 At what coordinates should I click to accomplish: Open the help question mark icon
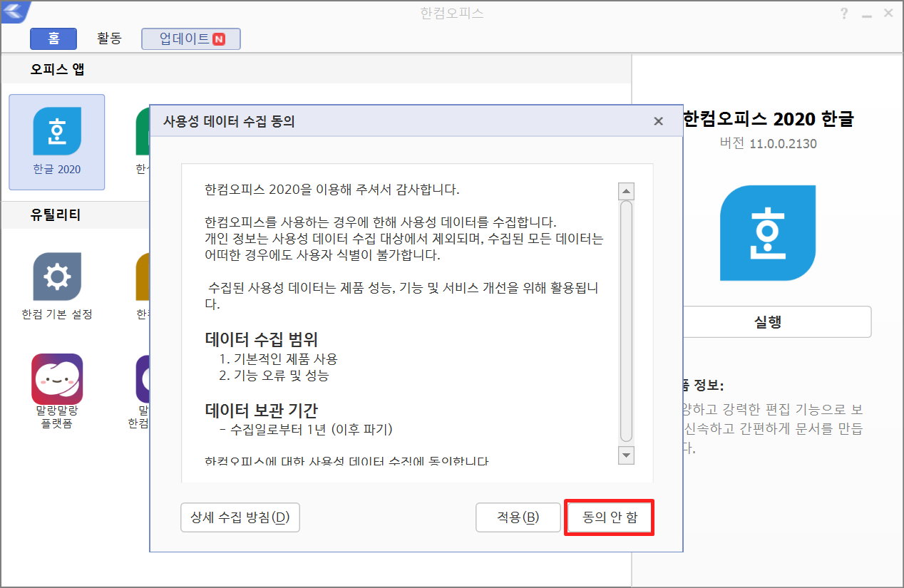(844, 14)
